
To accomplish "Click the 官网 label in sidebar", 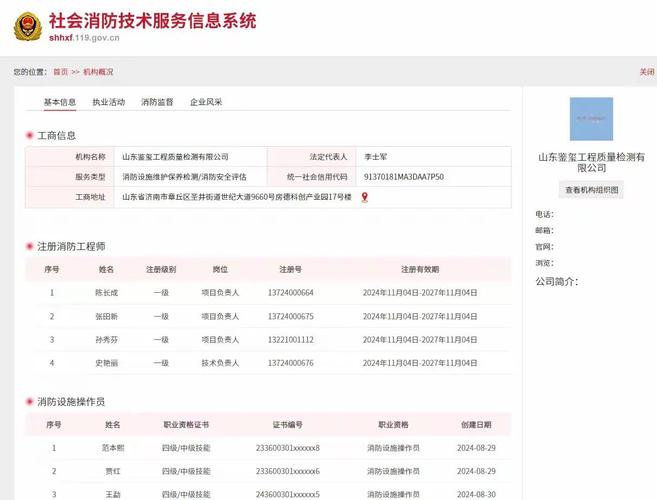I will click(544, 247).
